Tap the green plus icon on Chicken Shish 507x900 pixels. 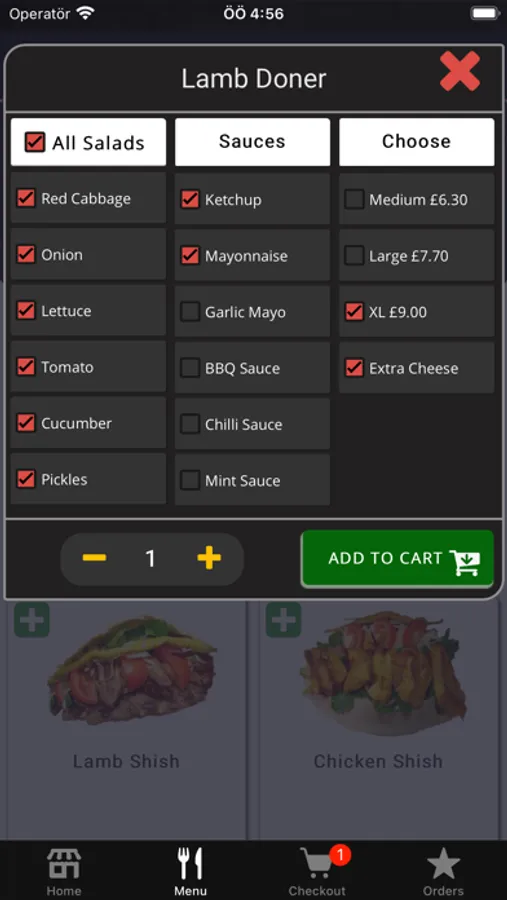pos(283,620)
